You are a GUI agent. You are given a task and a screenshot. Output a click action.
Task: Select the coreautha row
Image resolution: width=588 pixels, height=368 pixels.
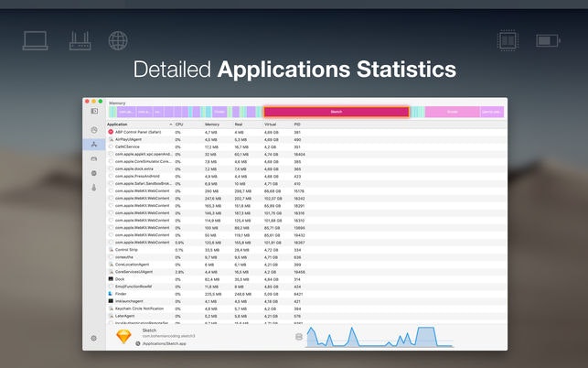tap(306, 257)
